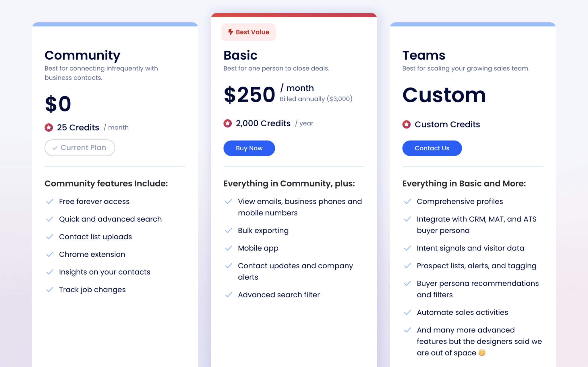Click the checkmark beside Automate sales activities
This screenshot has height=367, width=588.
click(407, 312)
